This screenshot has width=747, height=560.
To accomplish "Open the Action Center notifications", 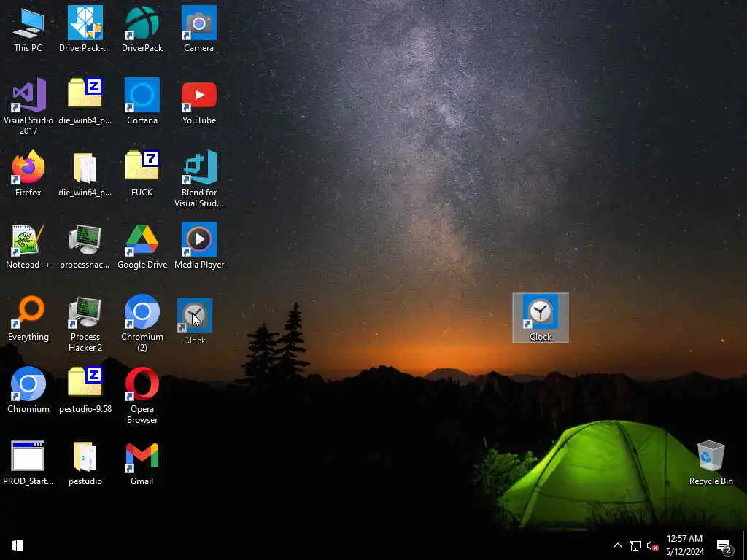I will click(x=724, y=546).
